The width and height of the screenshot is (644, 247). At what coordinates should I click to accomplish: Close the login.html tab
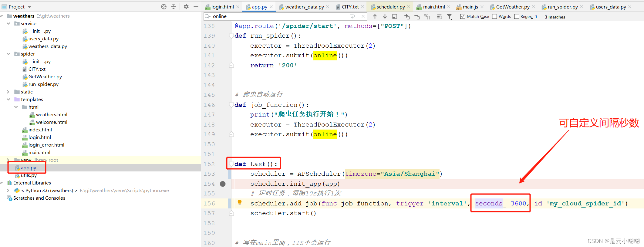pos(238,7)
